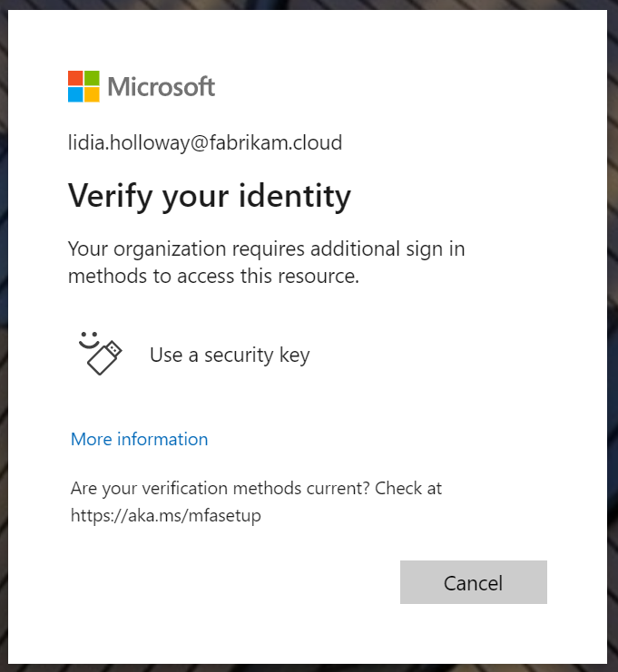This screenshot has width=618, height=672.
Task: Click the Microsoft four-square logo
Action: (x=83, y=86)
